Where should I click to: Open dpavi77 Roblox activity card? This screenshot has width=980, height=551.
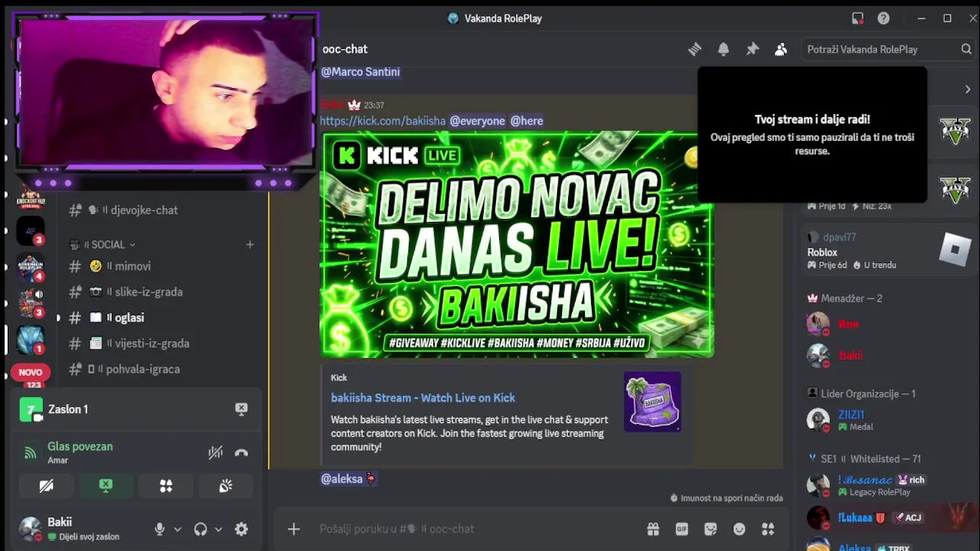(890, 251)
